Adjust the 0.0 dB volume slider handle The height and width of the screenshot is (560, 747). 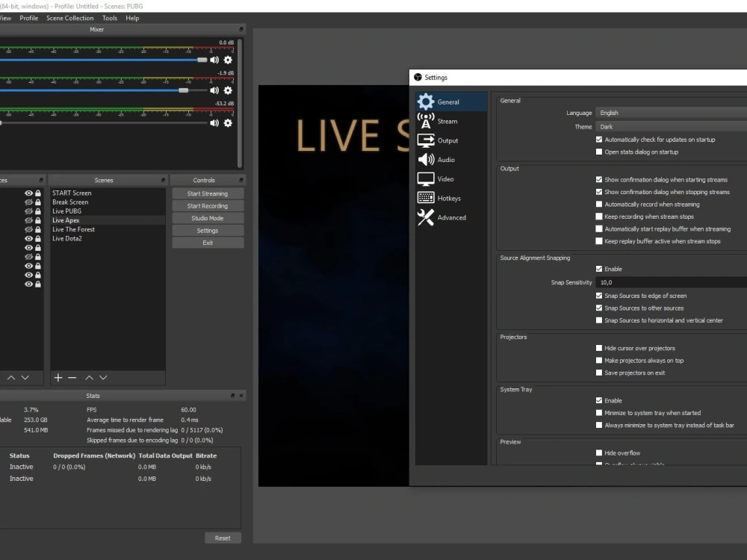(202, 60)
